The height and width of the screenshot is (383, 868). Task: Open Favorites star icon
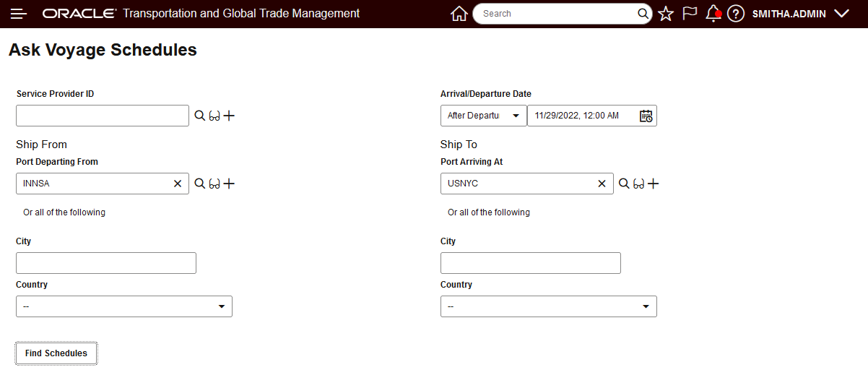666,14
